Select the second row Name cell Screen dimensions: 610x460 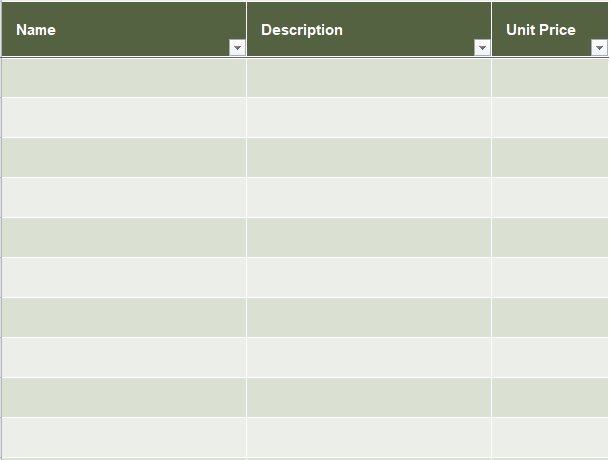[x=124, y=117]
